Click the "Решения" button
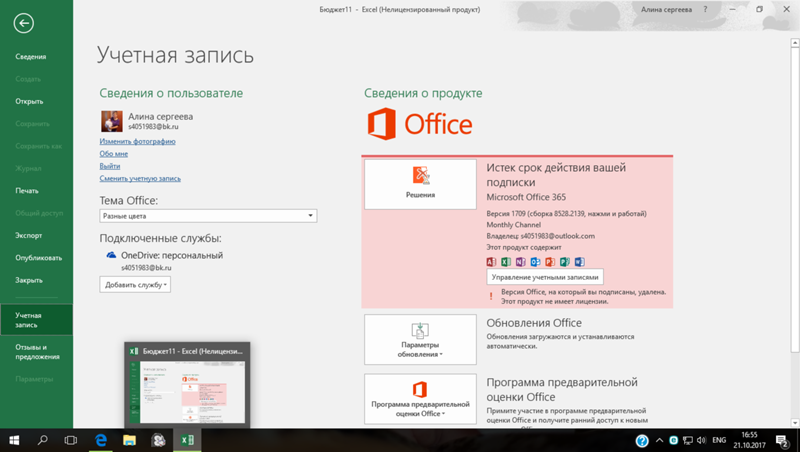Screen dimensions: 800x452 click(x=420, y=184)
